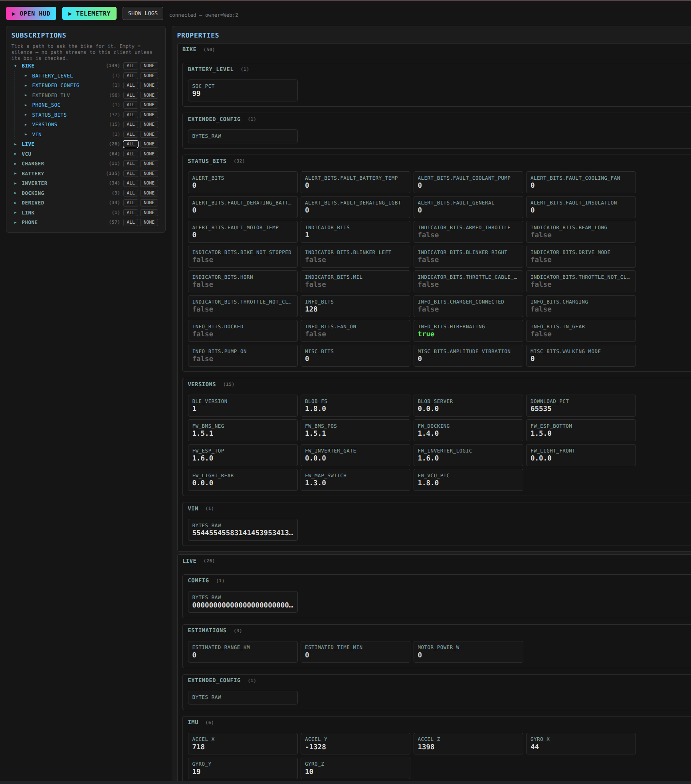Select NONE for DERIVED row
Screen dimensions: 691x784
pos(149,203)
